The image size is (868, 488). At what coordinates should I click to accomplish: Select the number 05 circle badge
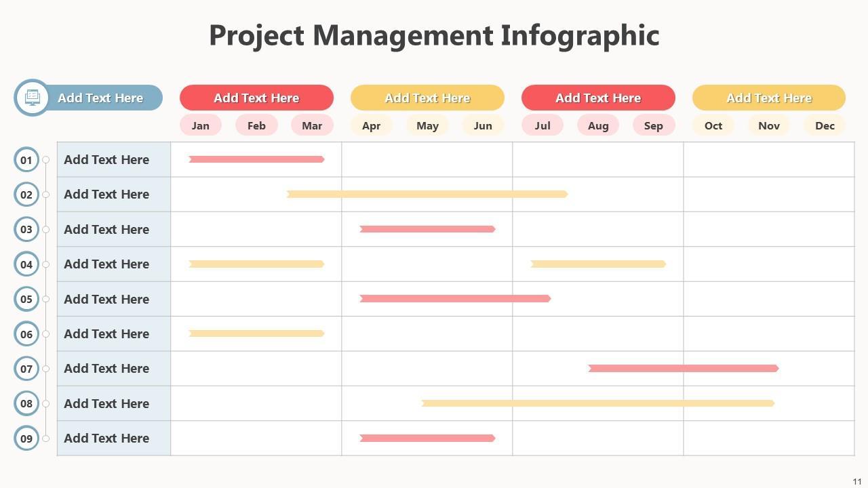tap(26, 299)
